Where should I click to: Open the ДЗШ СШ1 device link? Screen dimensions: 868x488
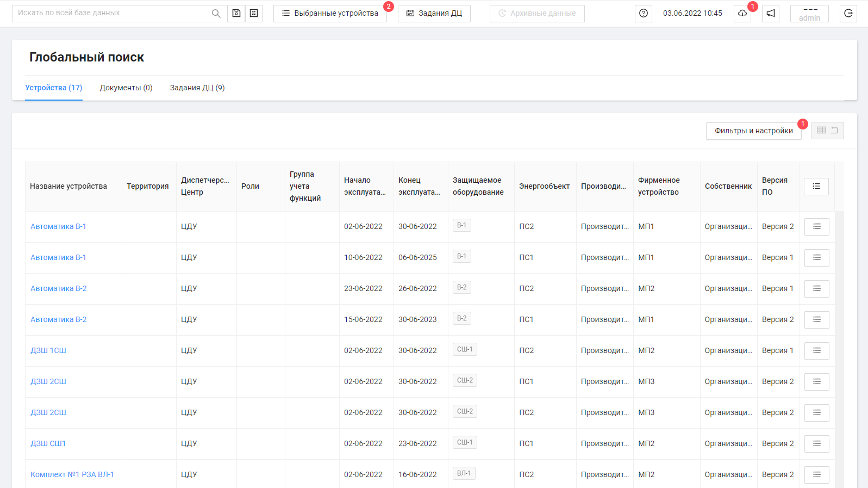point(48,444)
